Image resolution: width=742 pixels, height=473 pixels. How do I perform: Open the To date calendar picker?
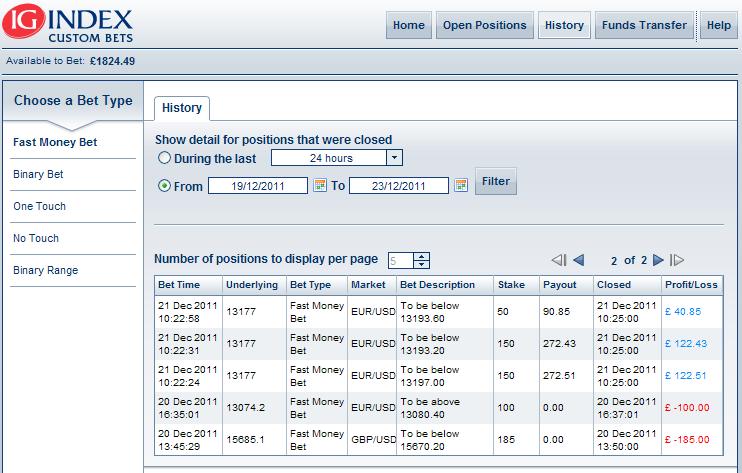tap(460, 185)
